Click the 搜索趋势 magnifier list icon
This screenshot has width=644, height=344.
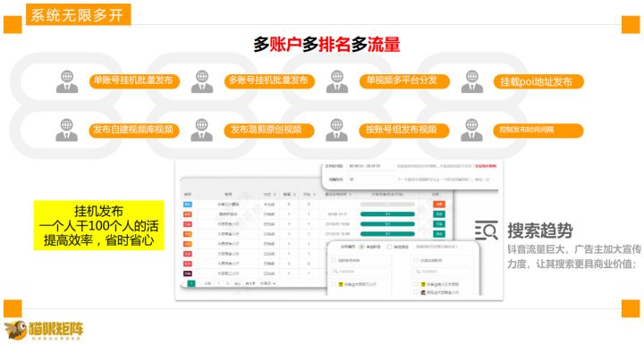487,230
